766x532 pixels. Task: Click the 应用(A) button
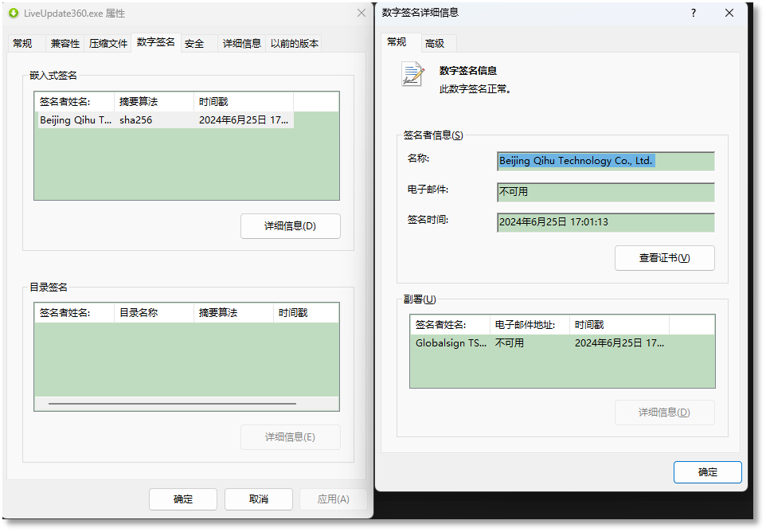coord(333,499)
